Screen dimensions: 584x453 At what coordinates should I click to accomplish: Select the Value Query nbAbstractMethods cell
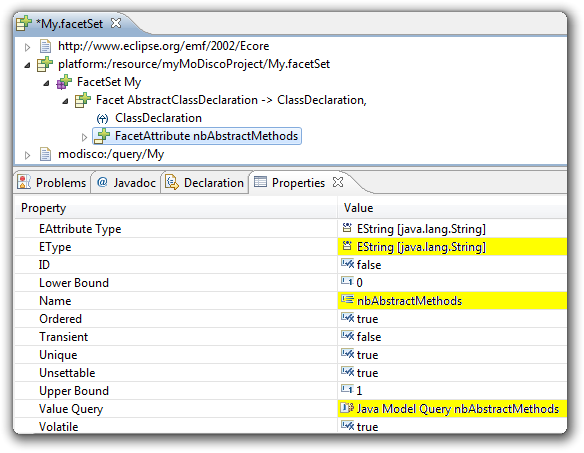452,409
